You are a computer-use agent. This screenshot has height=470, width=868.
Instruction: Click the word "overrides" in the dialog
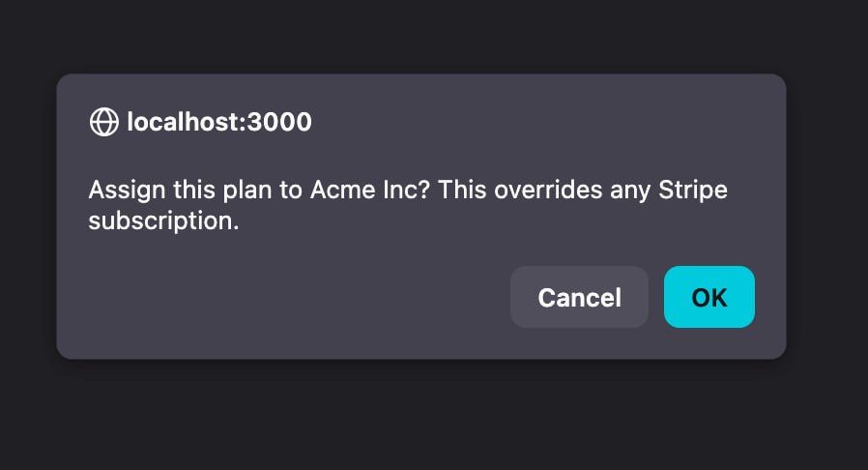[548, 190]
